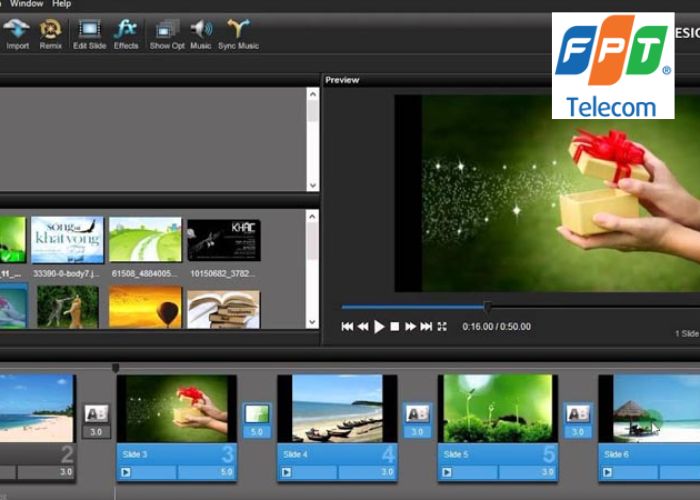Click the Sync Music icon
The width and height of the screenshot is (700, 500).
click(238, 30)
